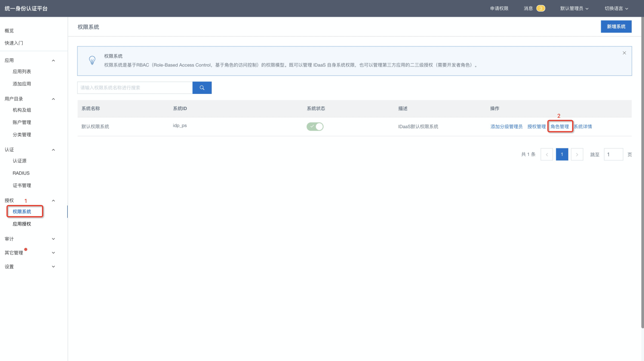The height and width of the screenshot is (361, 644).
Task: Click the 默认权限系统 name cell
Action: click(95, 126)
